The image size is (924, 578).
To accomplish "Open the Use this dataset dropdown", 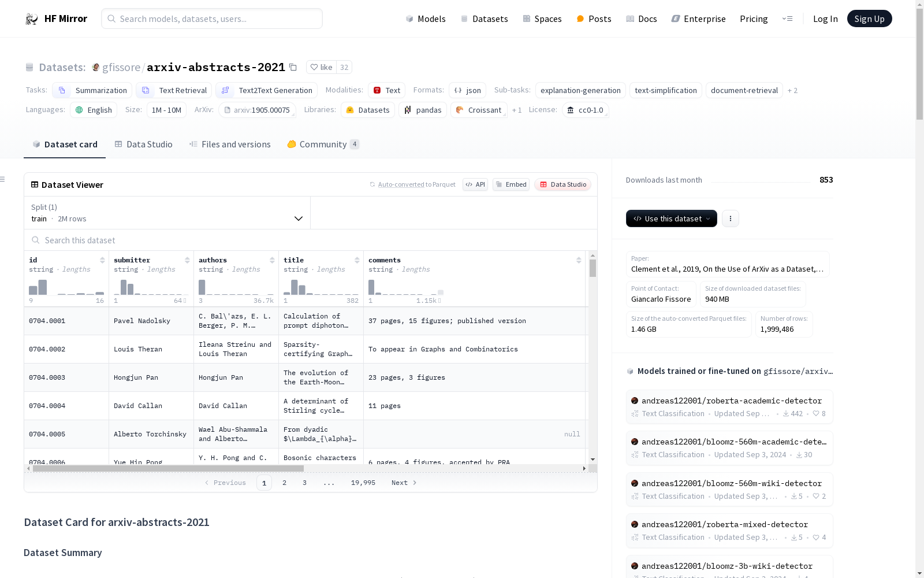I will (672, 218).
